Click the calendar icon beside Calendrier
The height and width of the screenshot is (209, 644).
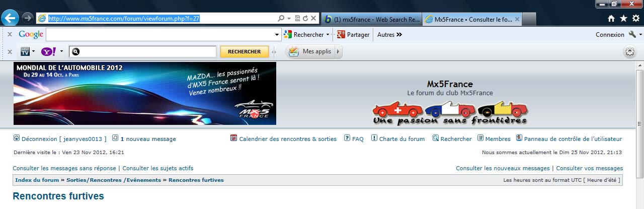233,138
